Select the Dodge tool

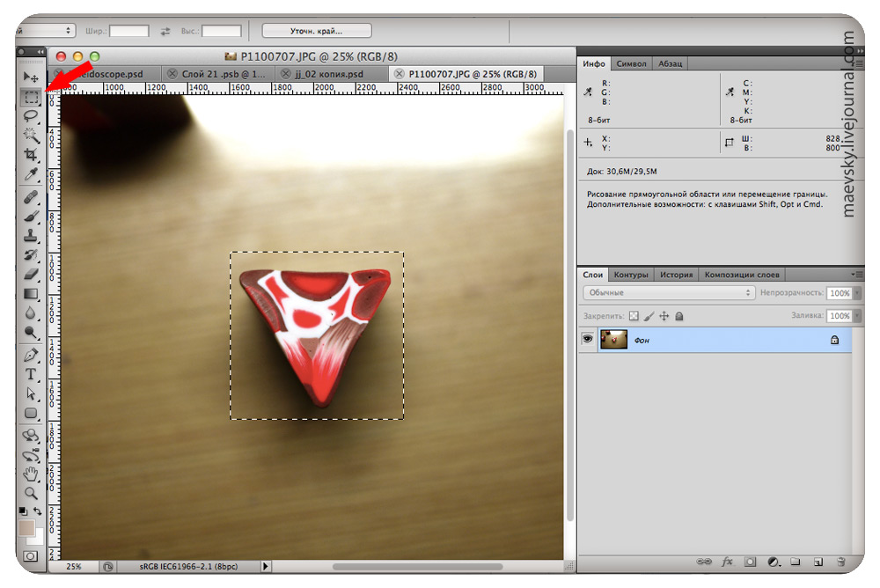pyautogui.click(x=31, y=333)
